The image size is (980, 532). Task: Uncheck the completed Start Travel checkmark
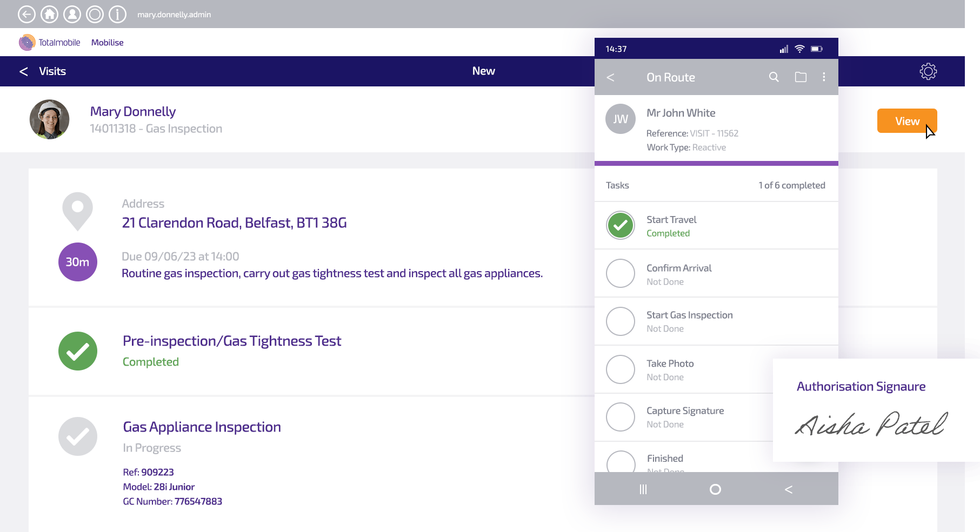tap(621, 225)
